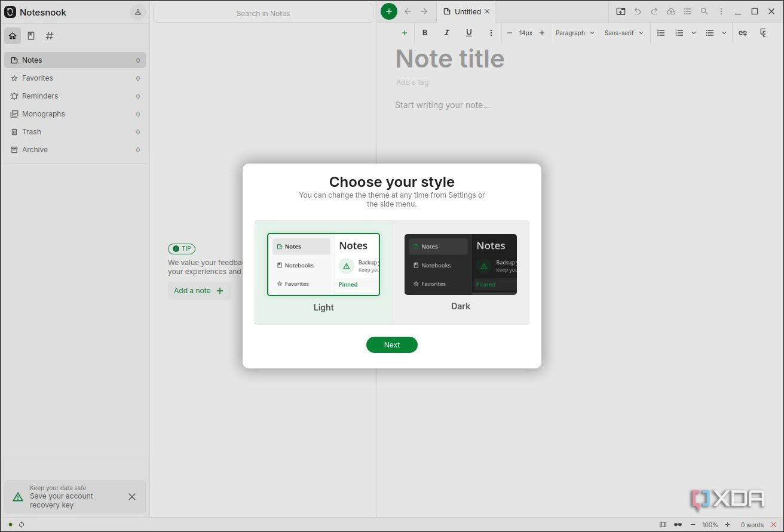
Task: Click the Search in Notes field
Action: coord(263,13)
